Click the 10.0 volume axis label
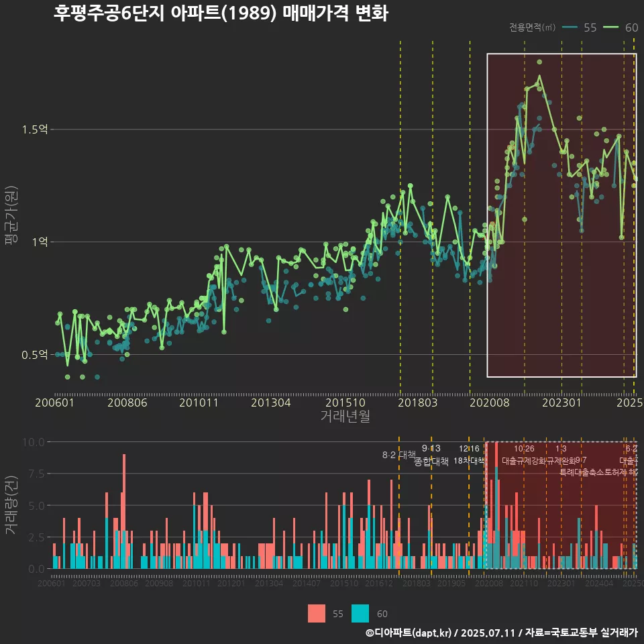Image resolution: width=644 pixels, height=644 pixels. [x=34, y=442]
